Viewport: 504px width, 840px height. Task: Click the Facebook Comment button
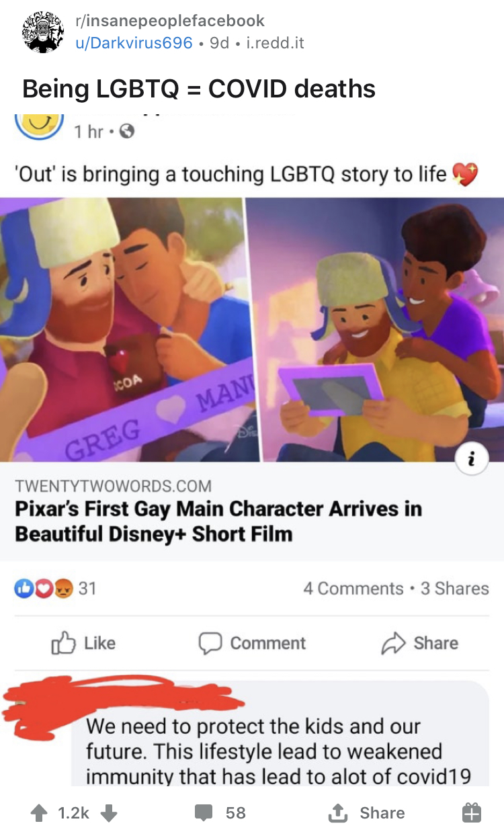click(x=251, y=643)
